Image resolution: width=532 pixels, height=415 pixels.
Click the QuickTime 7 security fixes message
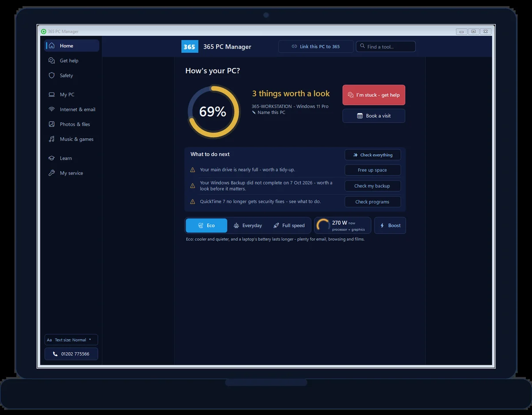click(260, 202)
